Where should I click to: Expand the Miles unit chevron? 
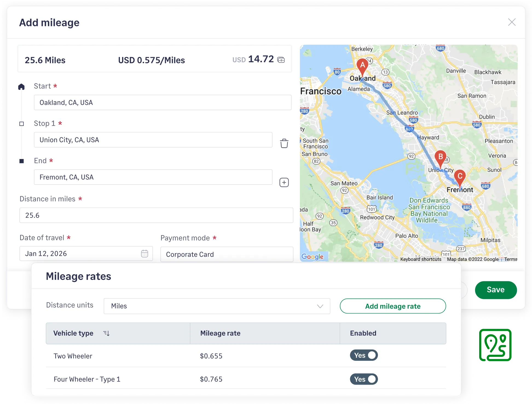(320, 306)
